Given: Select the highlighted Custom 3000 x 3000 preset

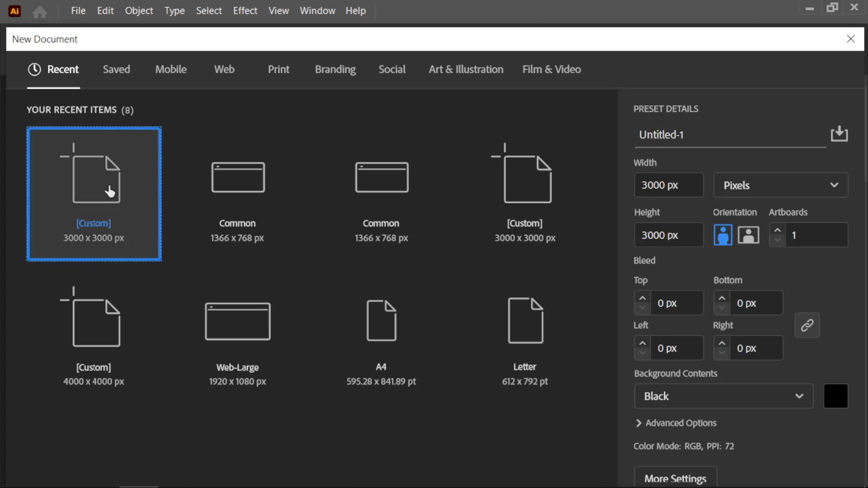Looking at the screenshot, I should 94,194.
